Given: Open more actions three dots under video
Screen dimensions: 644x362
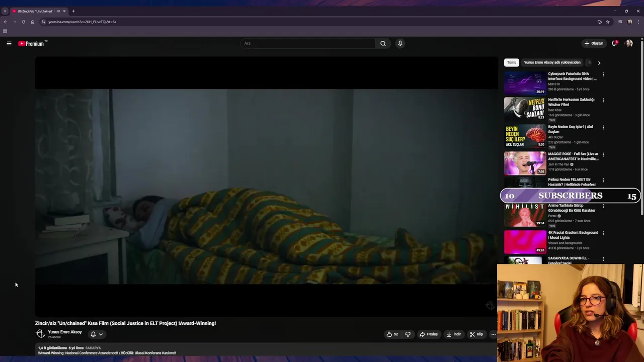Looking at the screenshot, I should 493,334.
